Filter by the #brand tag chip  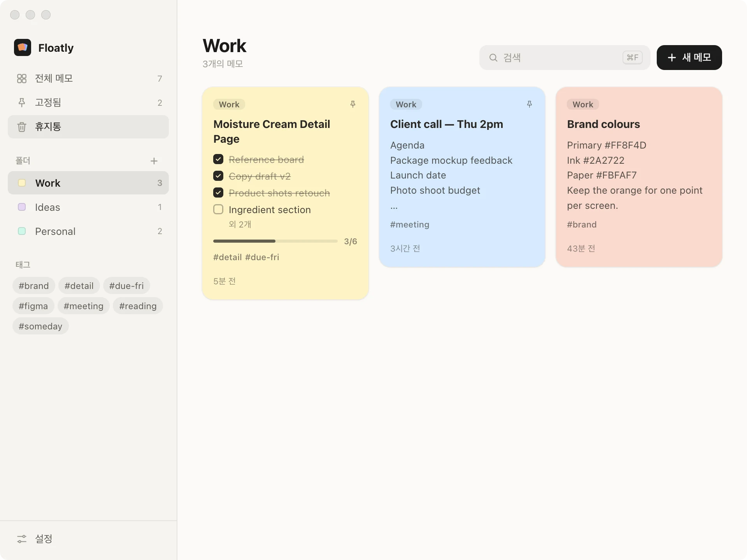point(34,286)
